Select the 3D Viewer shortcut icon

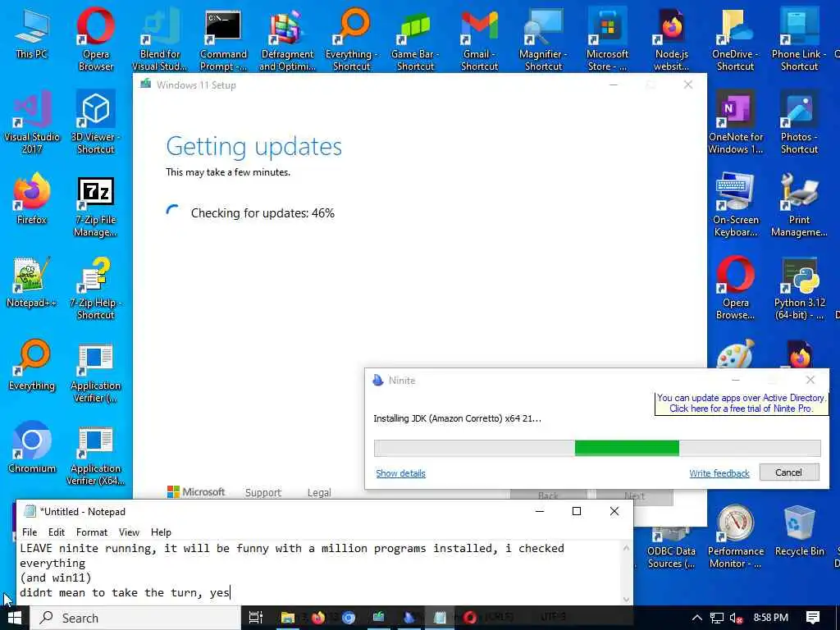95,121
